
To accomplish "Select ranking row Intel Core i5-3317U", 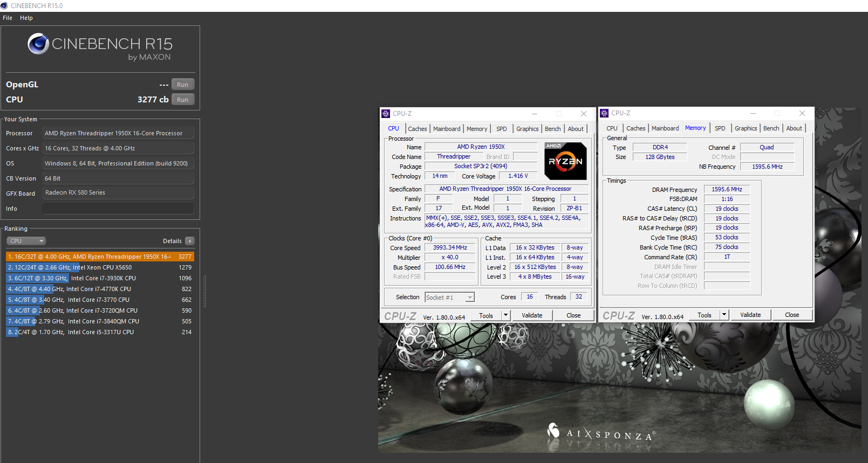I will tap(100, 332).
